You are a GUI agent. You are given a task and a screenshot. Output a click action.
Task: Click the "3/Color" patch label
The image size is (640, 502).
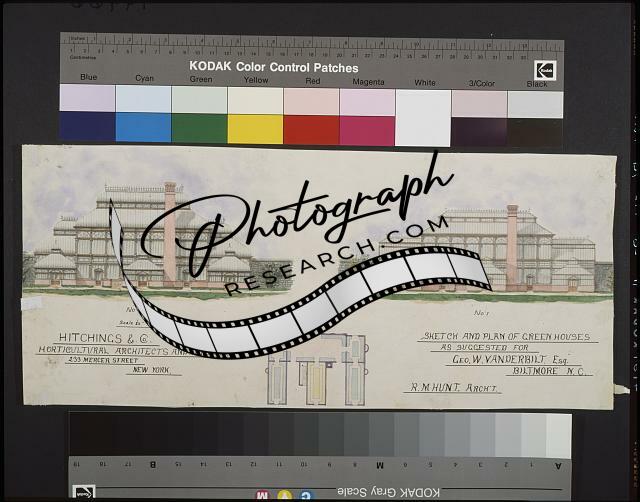pyautogui.click(x=481, y=83)
